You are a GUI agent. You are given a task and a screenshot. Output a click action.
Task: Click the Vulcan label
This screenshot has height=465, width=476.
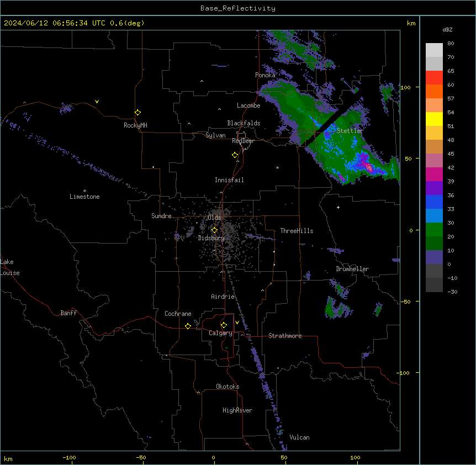coord(299,437)
